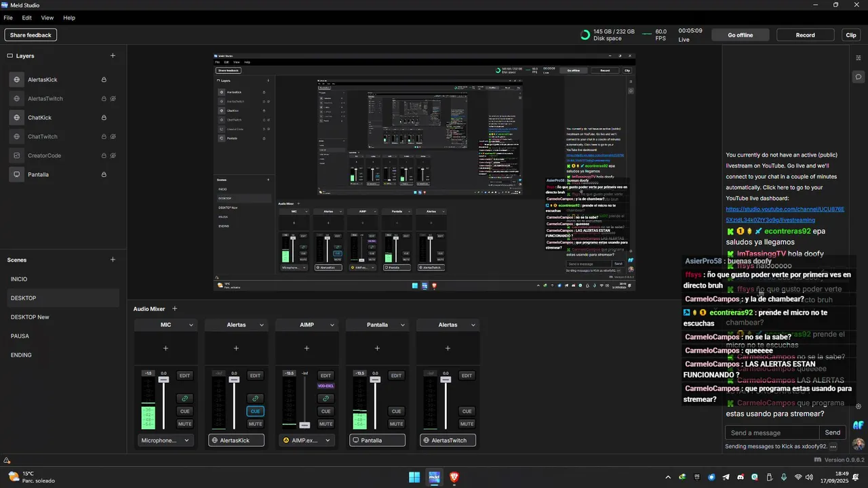Click the EDIT button on the MIC track
This screenshot has width=868, height=488.
(x=184, y=375)
